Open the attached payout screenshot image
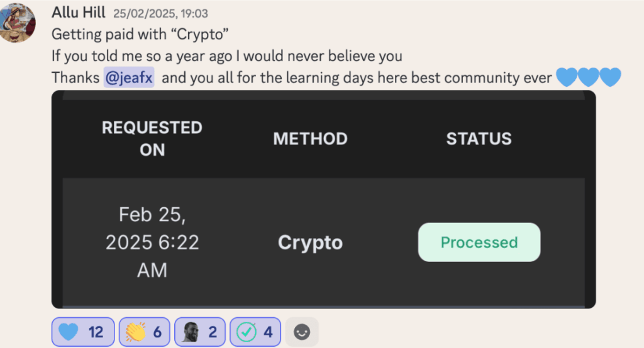The height and width of the screenshot is (348, 644). pos(324,200)
